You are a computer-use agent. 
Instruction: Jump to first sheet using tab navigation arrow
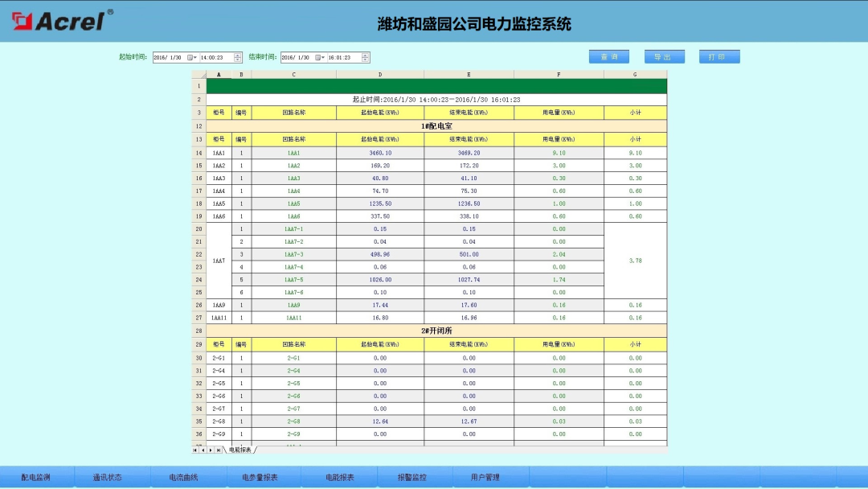[x=194, y=450]
